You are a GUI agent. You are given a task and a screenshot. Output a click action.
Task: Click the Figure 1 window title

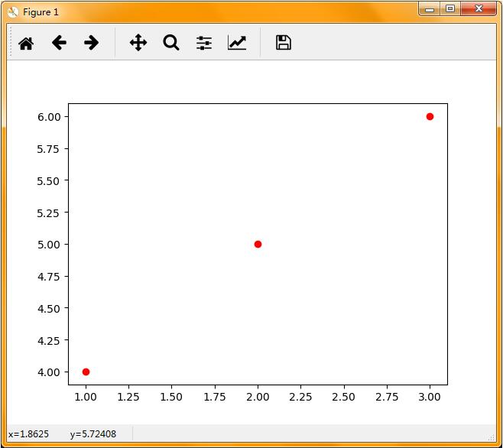(x=41, y=12)
